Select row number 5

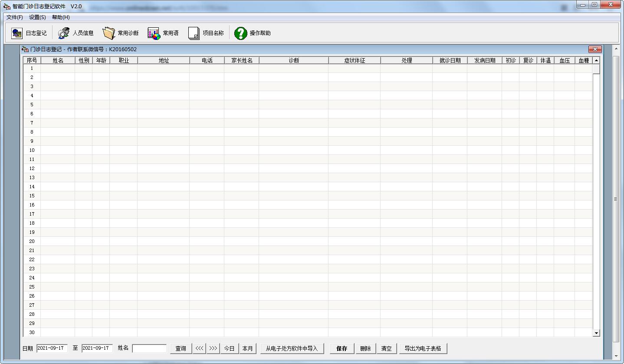tap(32, 105)
